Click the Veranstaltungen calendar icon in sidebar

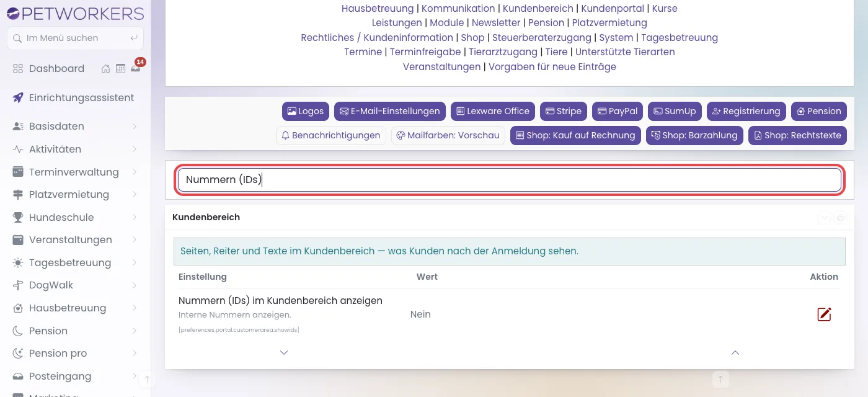click(18, 240)
